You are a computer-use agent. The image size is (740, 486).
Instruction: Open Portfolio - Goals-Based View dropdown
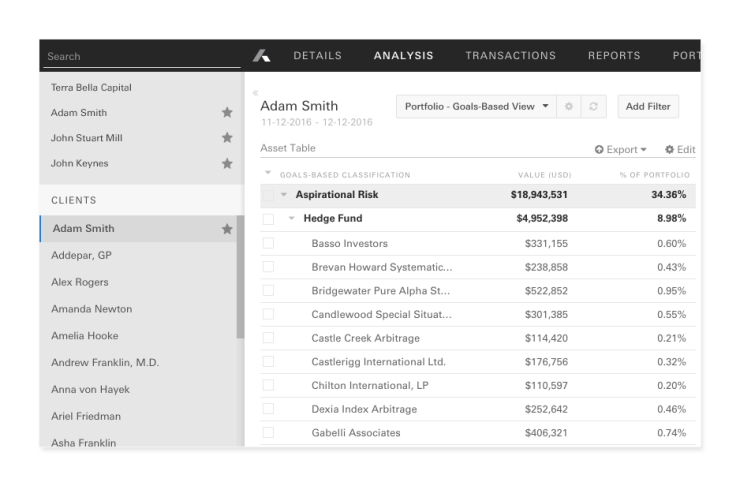click(x=476, y=107)
